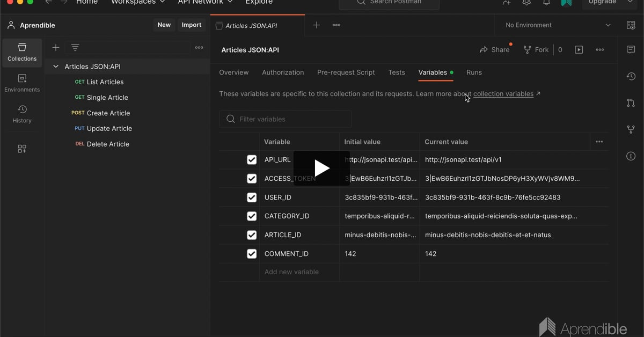Click the Run collection play icon
644x337 pixels.
tap(579, 50)
